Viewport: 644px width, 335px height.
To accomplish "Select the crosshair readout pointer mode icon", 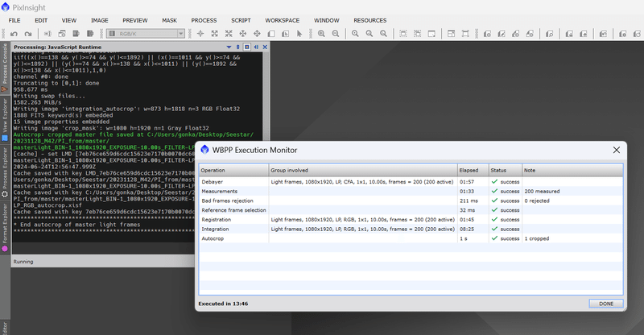I will tap(200, 34).
